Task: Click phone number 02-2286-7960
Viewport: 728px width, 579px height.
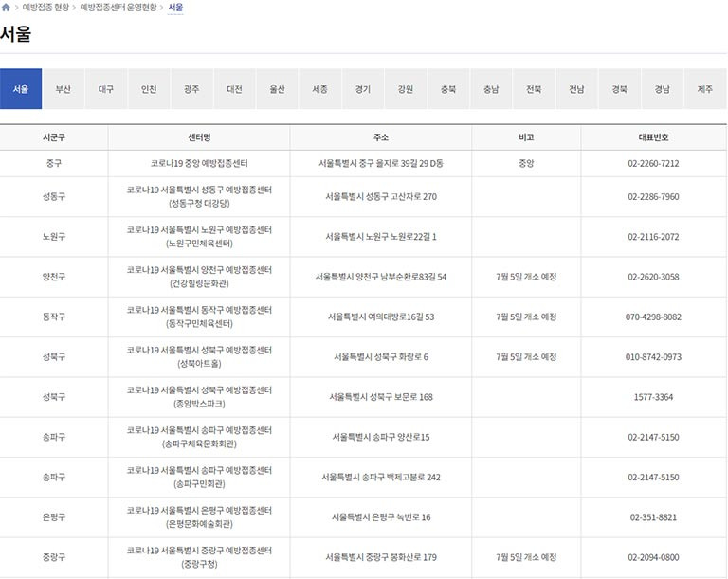Action: [653, 196]
